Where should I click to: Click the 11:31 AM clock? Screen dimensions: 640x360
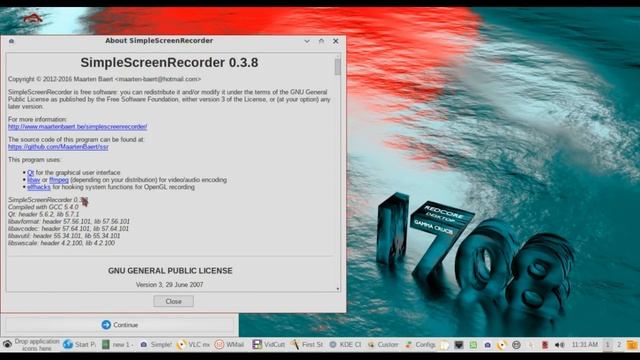(584, 345)
